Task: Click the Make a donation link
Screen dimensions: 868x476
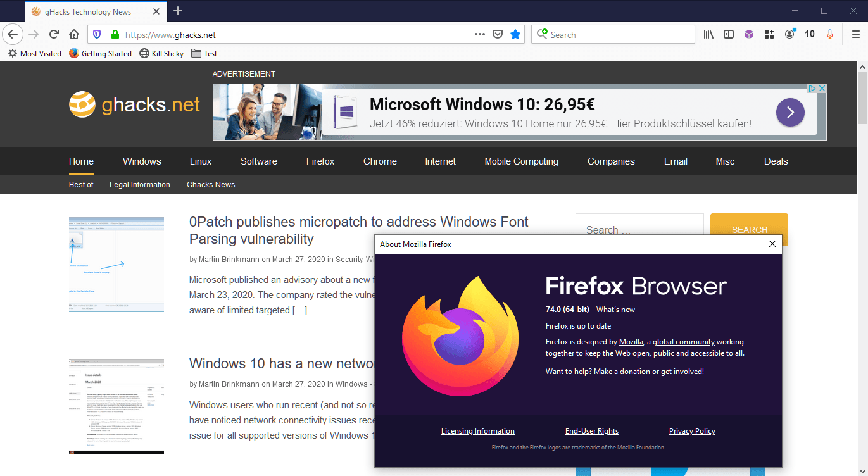Action: tap(622, 372)
